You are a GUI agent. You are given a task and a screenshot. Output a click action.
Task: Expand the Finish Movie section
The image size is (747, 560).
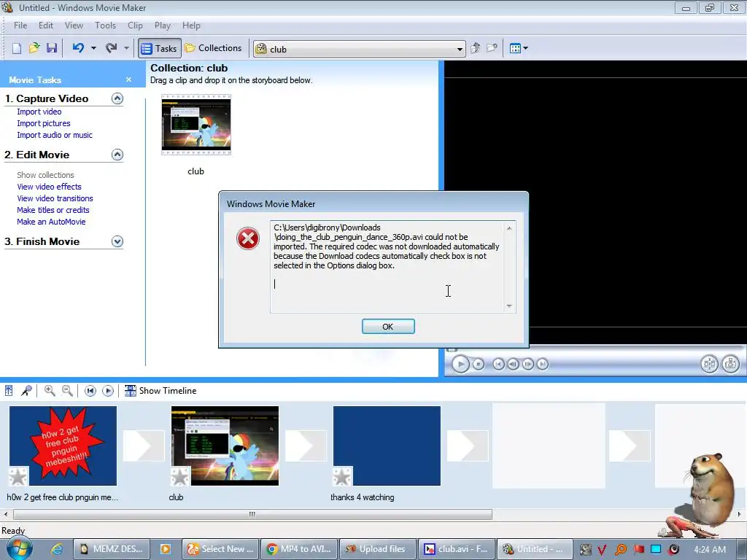click(x=117, y=241)
